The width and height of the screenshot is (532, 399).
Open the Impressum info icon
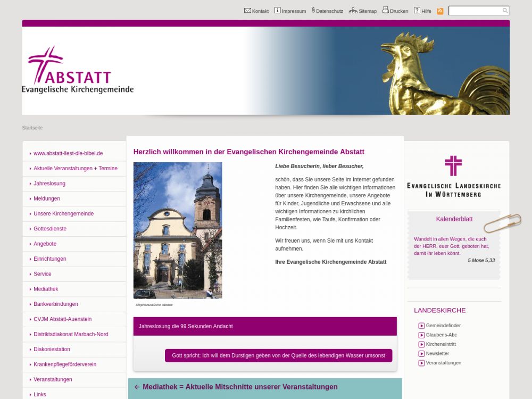pos(277,10)
